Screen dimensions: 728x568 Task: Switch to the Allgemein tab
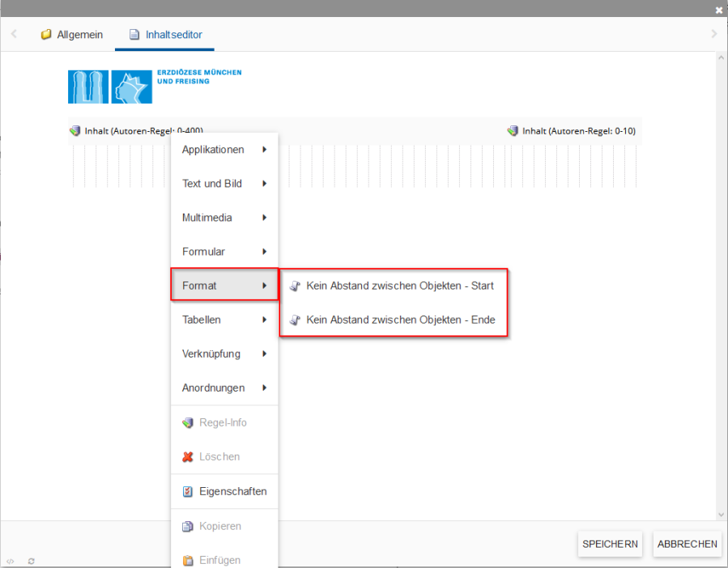point(72,34)
